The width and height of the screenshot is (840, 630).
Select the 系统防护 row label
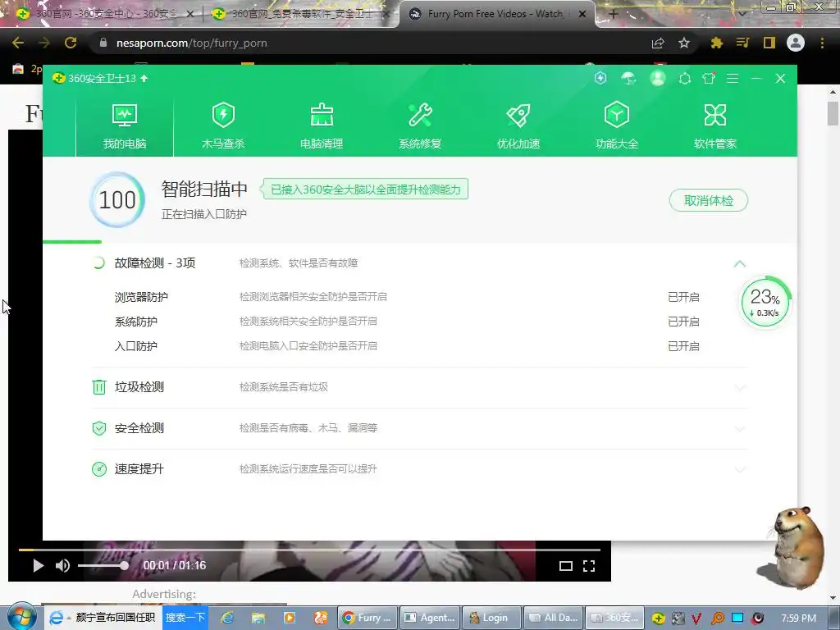tap(136, 322)
